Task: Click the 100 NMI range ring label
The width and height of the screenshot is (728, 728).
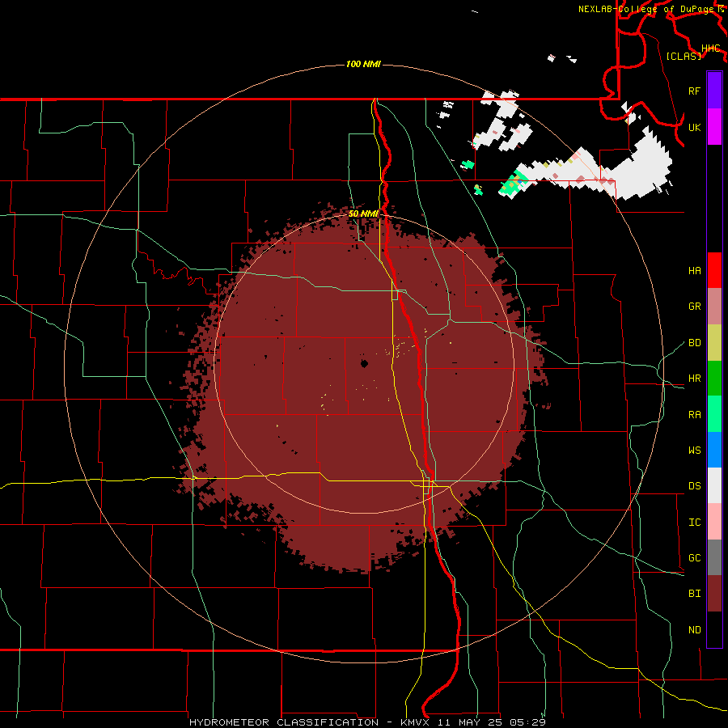Action: click(363, 64)
